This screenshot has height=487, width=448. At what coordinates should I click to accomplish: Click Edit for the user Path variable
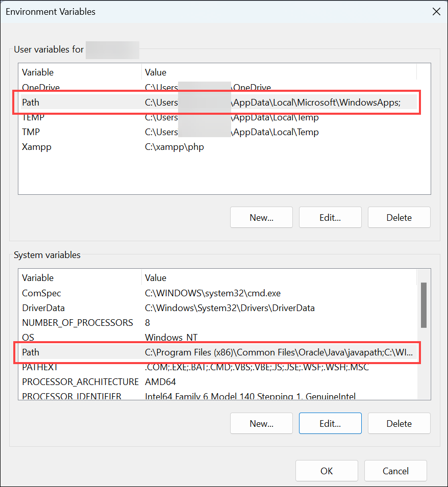[330, 217]
